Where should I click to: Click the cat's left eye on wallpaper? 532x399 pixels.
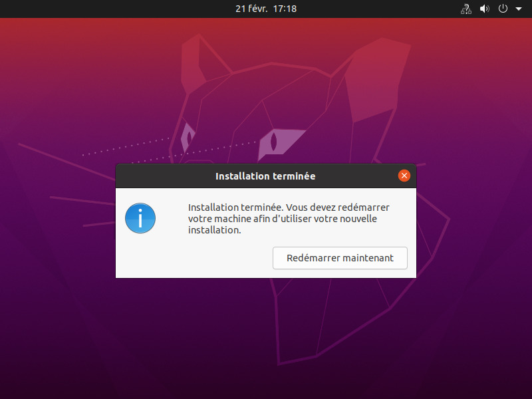click(188, 137)
